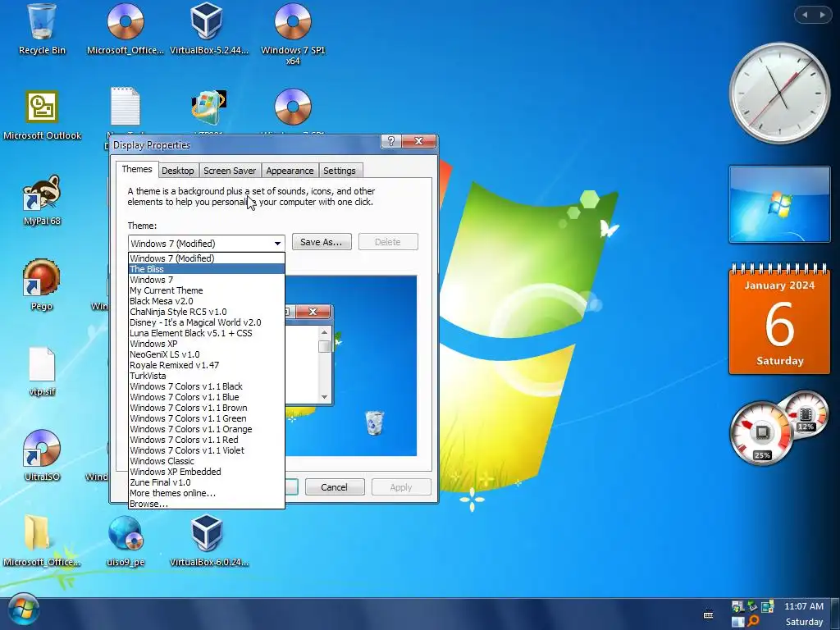840x630 pixels.
Task: Switch to the Appearance tab
Action: [x=290, y=171]
